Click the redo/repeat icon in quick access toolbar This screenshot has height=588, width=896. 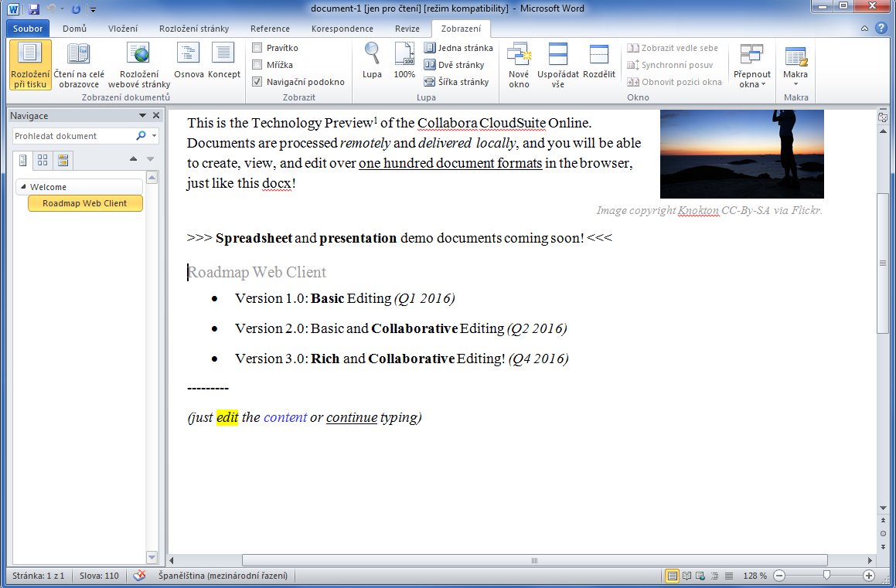coord(76,9)
